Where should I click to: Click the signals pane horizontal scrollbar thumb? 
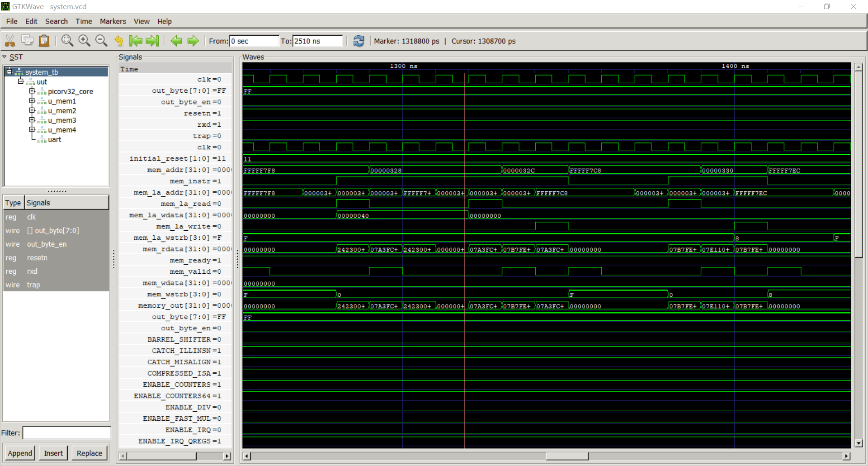pos(161,456)
